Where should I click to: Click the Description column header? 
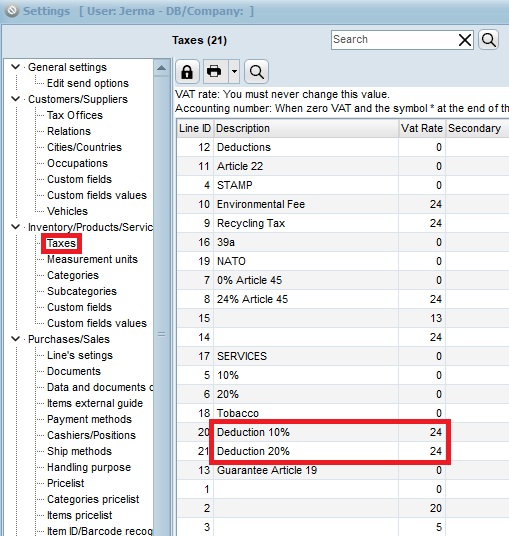[x=306, y=128]
